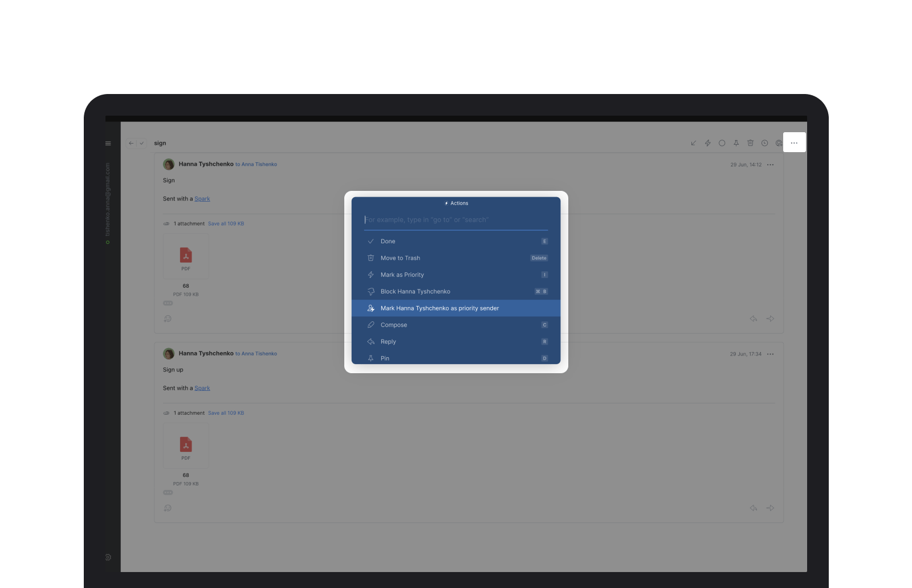This screenshot has width=912, height=588.
Task: Choose "Move to Trash" in the Actions list
Action: (x=400, y=258)
